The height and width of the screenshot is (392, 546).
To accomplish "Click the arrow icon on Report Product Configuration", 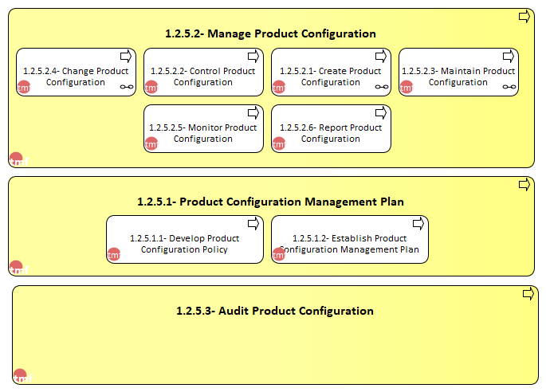I will coord(380,113).
